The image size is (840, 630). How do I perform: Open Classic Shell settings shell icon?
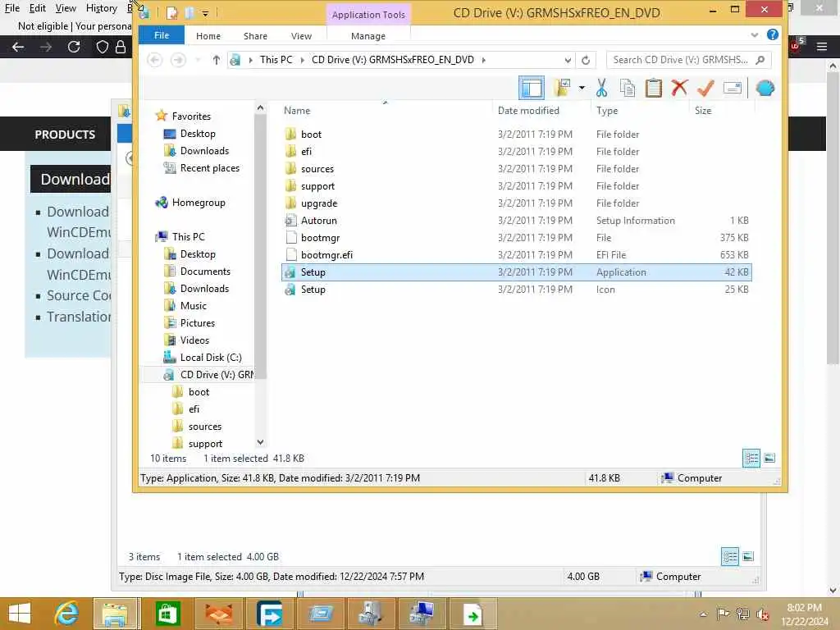[765, 88]
